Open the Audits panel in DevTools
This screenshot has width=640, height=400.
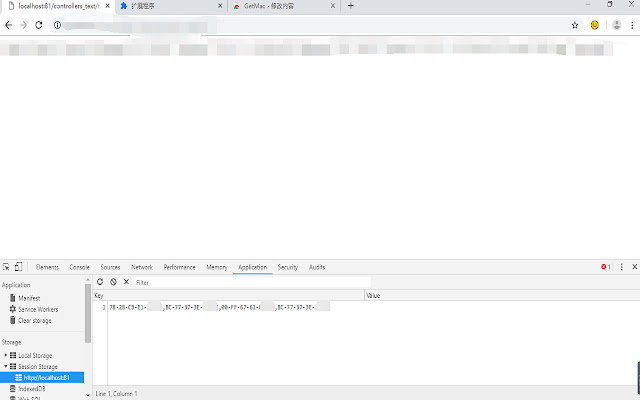tap(317, 267)
